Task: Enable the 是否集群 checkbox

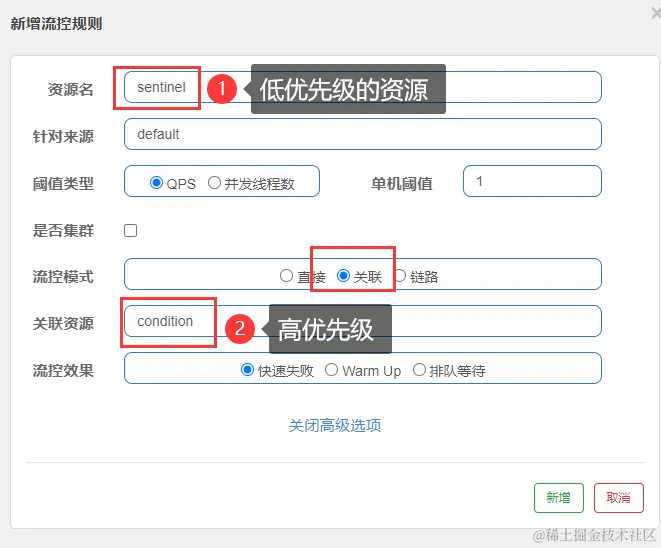Action: pos(131,231)
